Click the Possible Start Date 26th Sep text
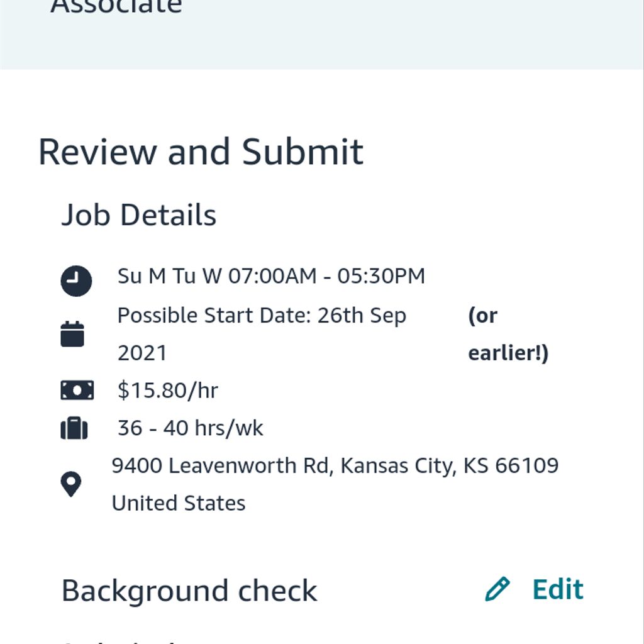 [262, 316]
